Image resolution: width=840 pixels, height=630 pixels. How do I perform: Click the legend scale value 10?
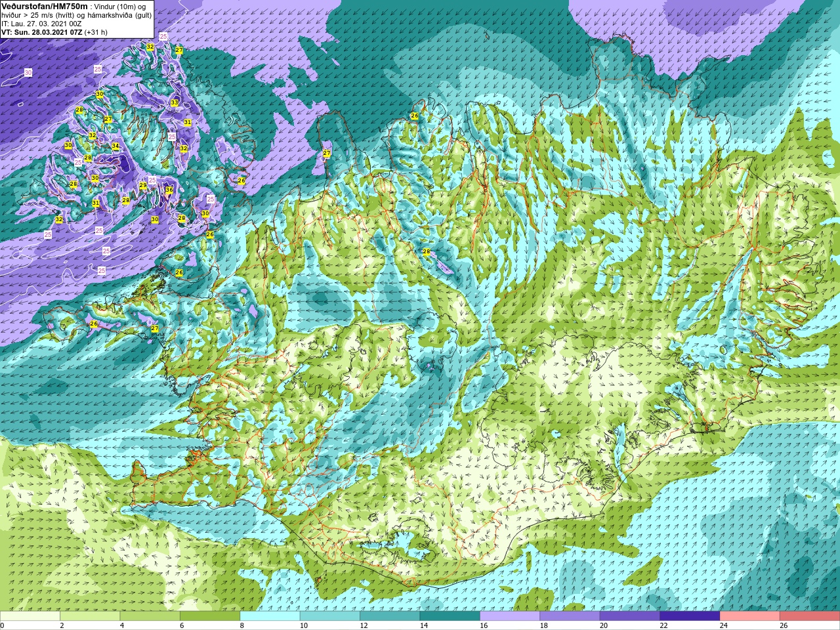click(304, 625)
